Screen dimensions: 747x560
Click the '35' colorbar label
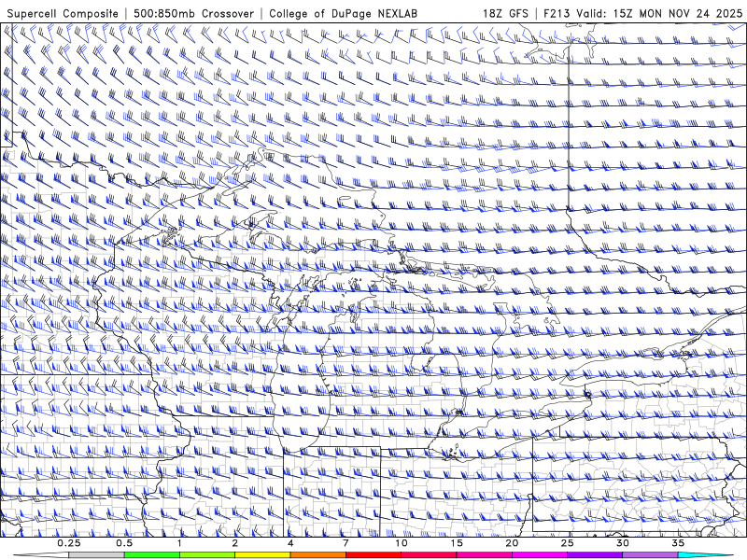click(x=678, y=543)
